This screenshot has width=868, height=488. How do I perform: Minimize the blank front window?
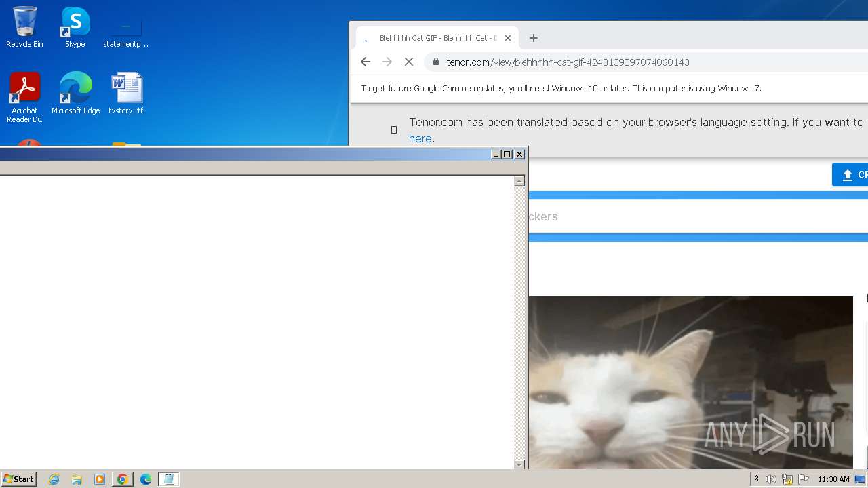click(496, 155)
